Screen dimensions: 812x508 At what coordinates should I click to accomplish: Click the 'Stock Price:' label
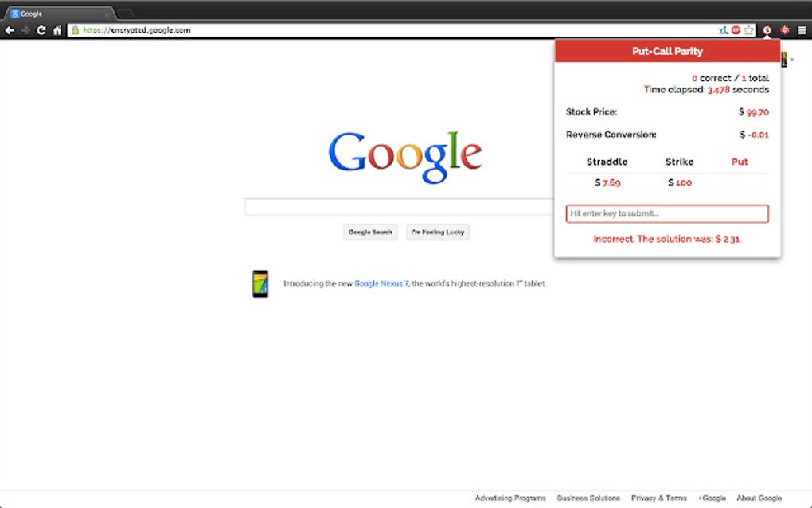click(x=591, y=111)
